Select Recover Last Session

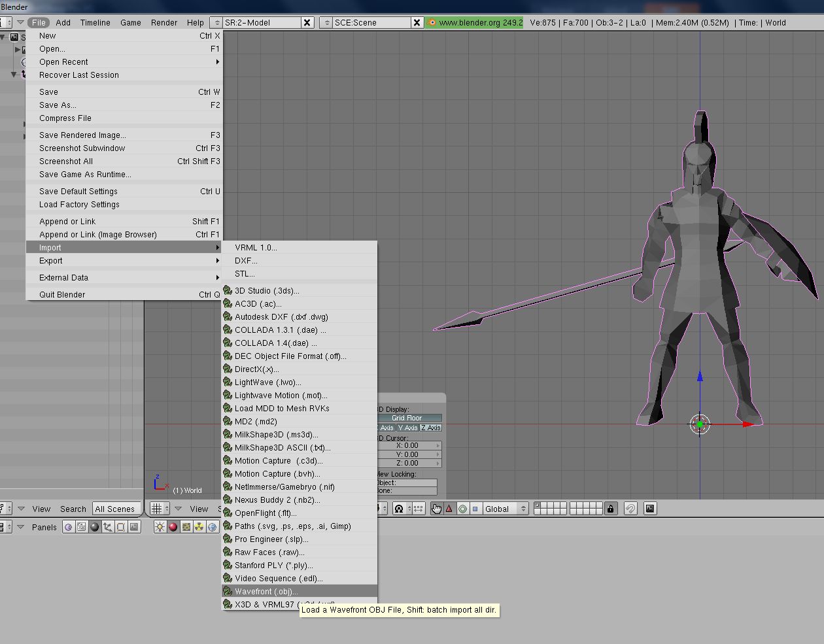124,75
